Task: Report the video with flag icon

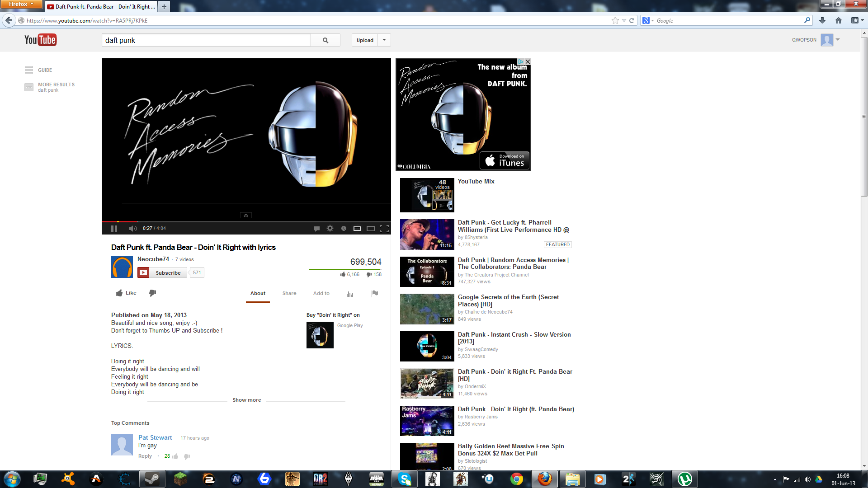Action: [375, 294]
